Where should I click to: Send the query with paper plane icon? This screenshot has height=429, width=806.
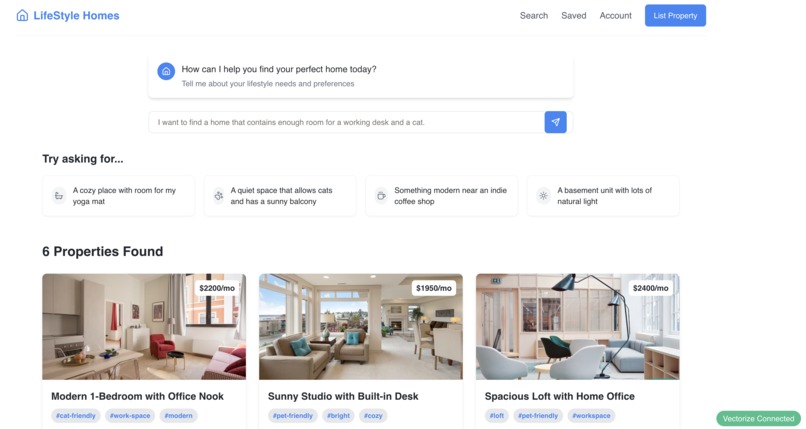coord(555,122)
